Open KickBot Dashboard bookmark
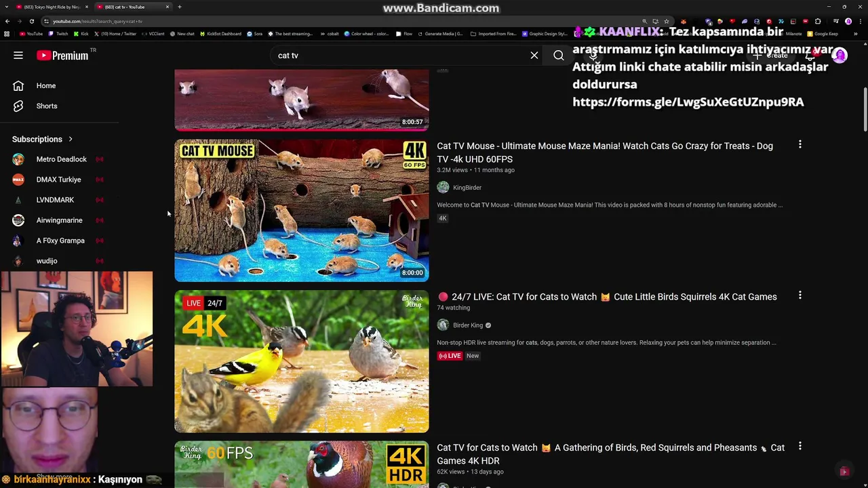This screenshot has height=488, width=868. [220, 34]
